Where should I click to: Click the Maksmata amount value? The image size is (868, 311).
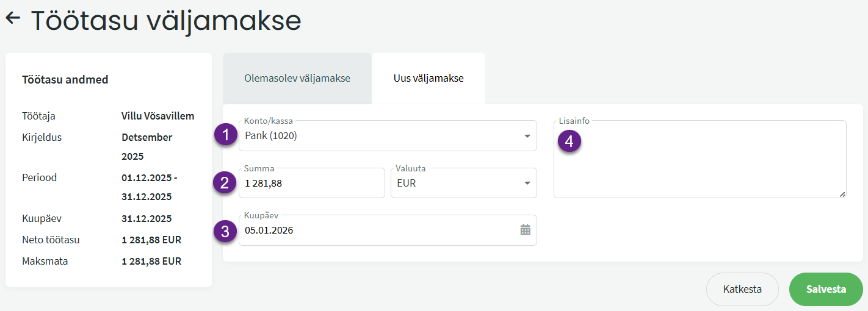tap(151, 261)
